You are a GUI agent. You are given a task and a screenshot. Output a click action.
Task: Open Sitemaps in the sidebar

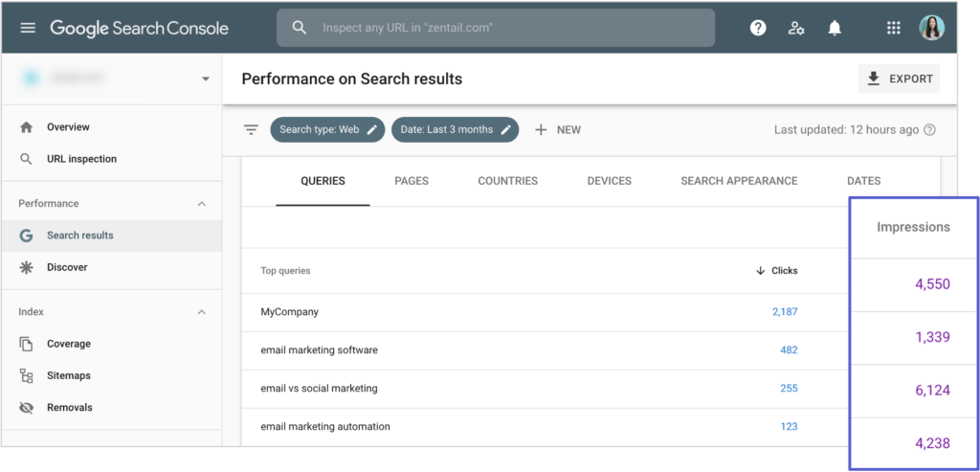[112, 375]
